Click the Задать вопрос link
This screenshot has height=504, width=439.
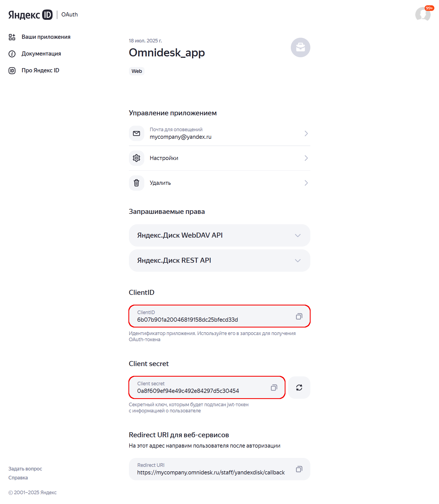pos(25,469)
